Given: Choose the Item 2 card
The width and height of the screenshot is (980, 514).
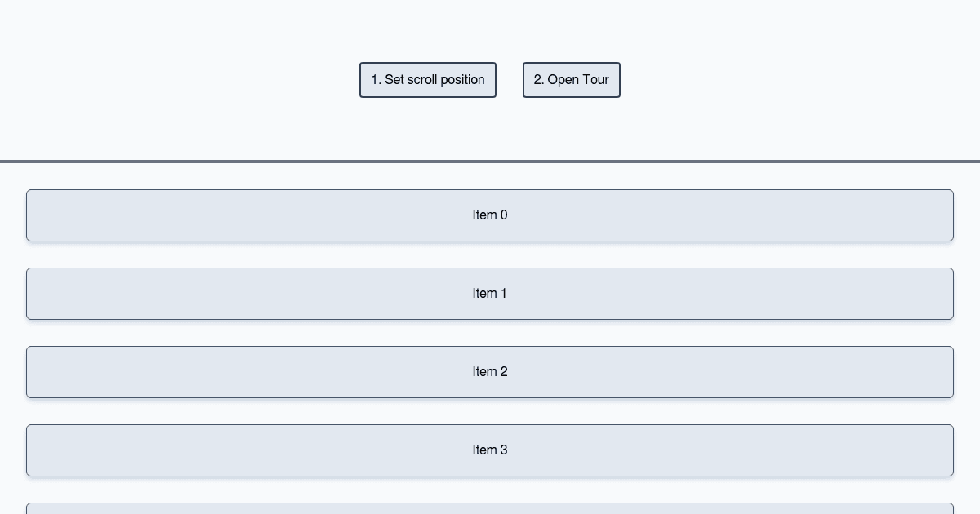Looking at the screenshot, I should [490, 372].
